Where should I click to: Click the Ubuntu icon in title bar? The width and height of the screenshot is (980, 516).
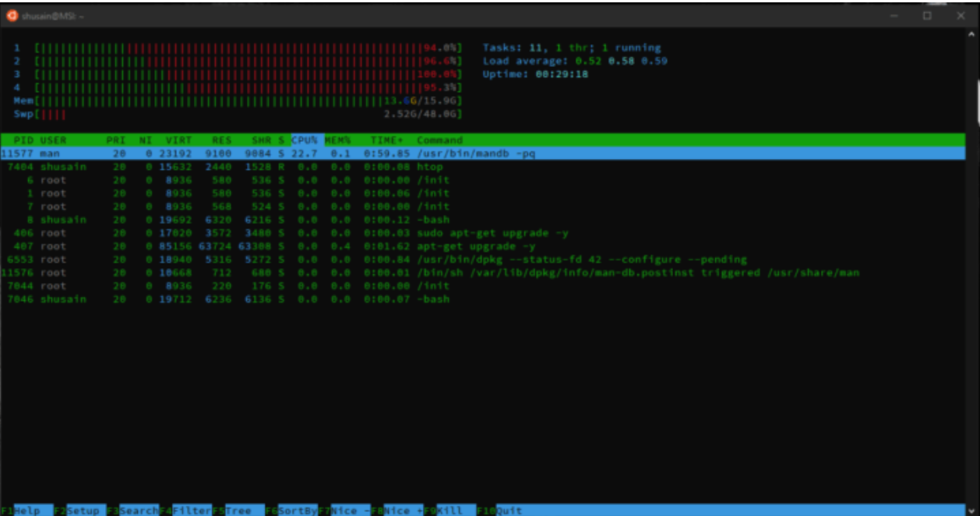(x=12, y=16)
